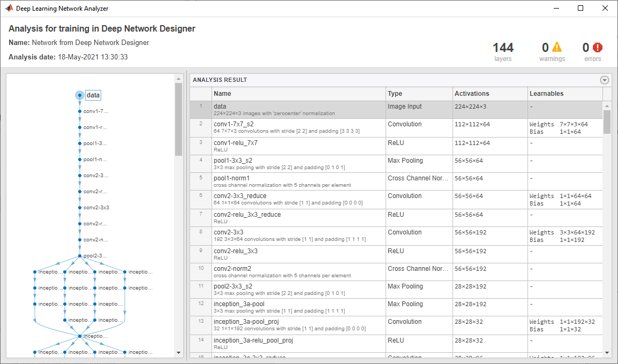
Task: Select the pool1-norm1 table row
Action: pyautogui.click(x=298, y=181)
